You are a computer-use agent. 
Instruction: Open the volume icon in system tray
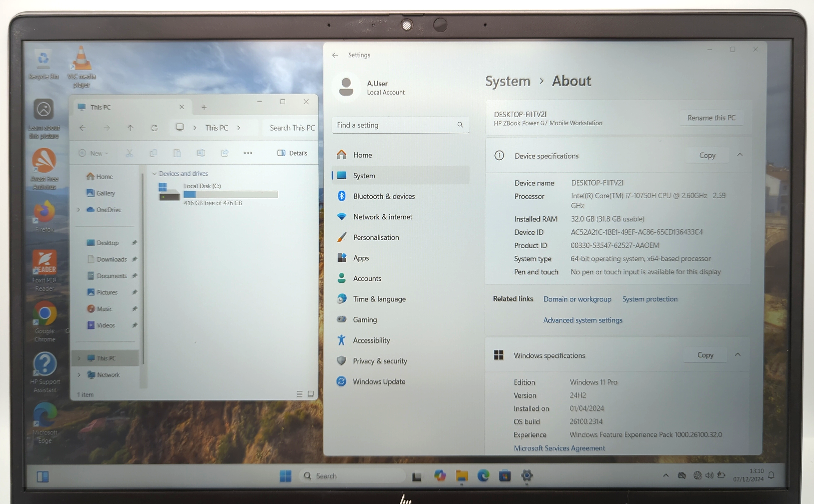pos(709,475)
